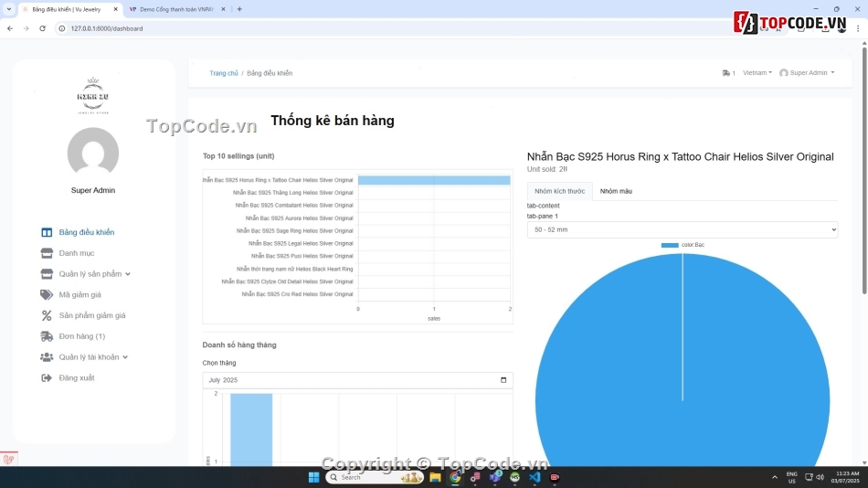Screen dimensions: 868x488
Task: Click the top bar of the Top 10 sellings chart
Action: 434,180
